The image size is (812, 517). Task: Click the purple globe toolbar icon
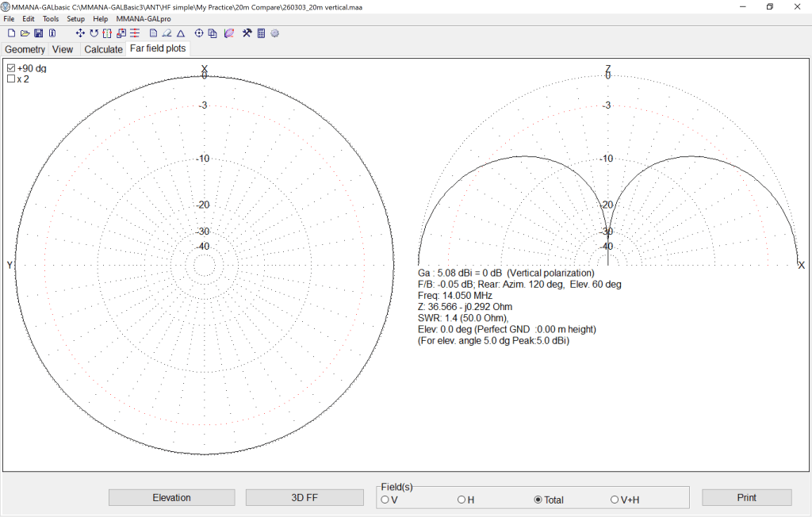point(228,33)
